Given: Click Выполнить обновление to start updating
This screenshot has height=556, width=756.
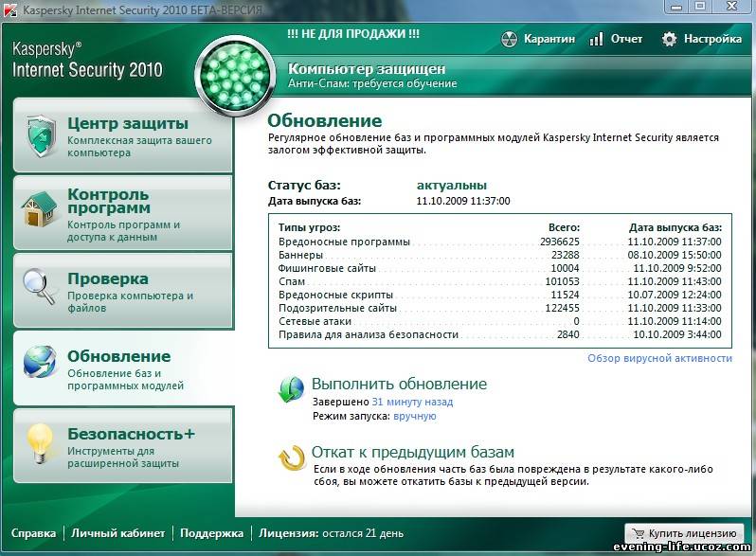Looking at the screenshot, I should point(399,384).
